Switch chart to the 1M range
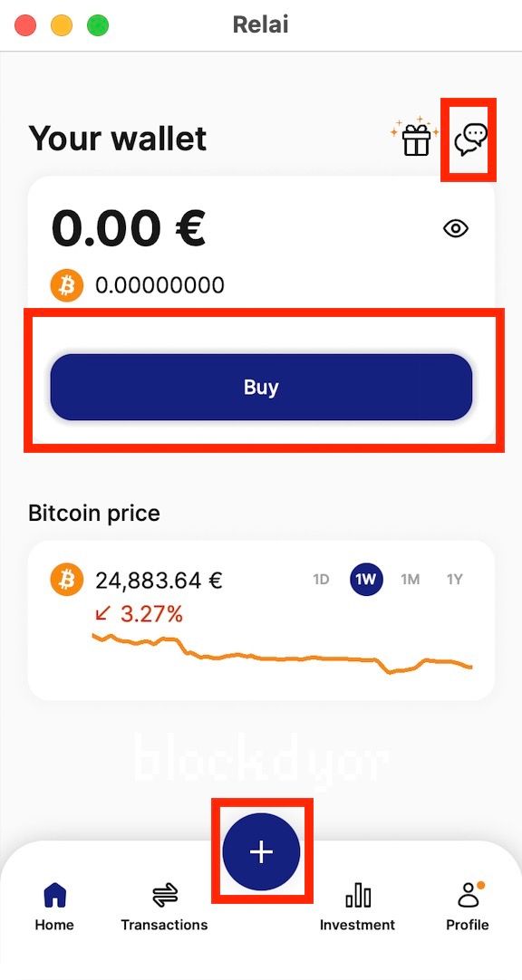This screenshot has height=980, width=522. click(411, 580)
